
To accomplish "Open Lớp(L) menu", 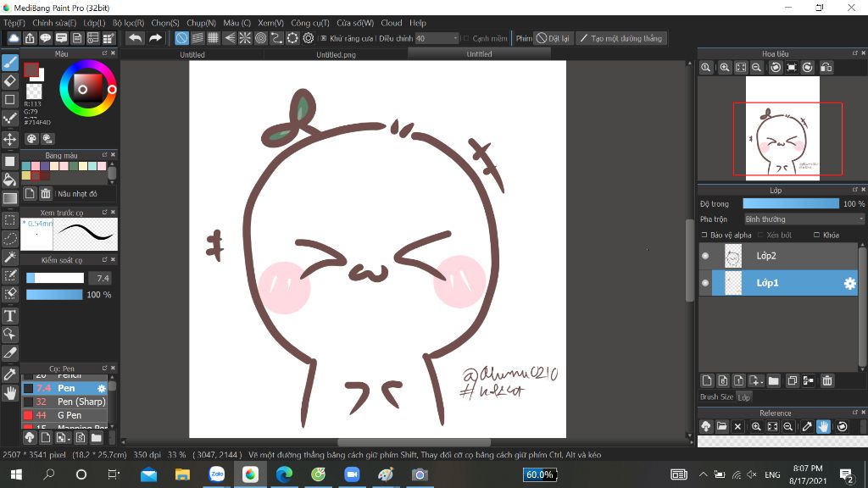I will (x=94, y=23).
